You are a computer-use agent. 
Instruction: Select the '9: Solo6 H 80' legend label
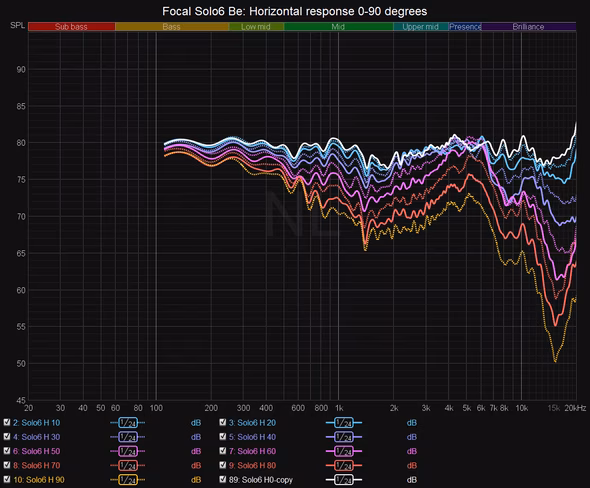(x=252, y=466)
